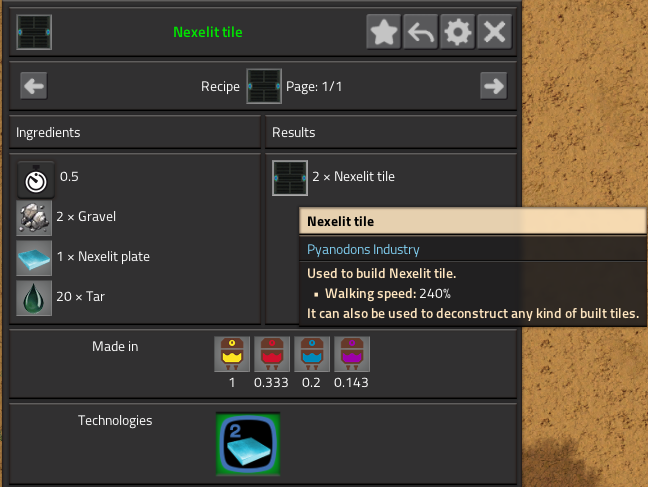Open settings with the gear icon
This screenshot has width=648, height=487.
457,32
